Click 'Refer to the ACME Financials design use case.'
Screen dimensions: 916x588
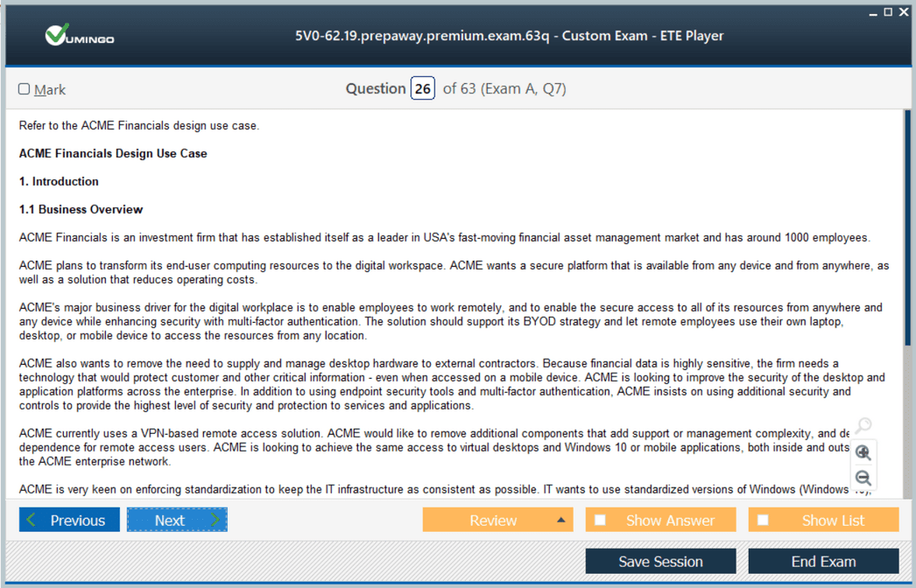(x=139, y=125)
